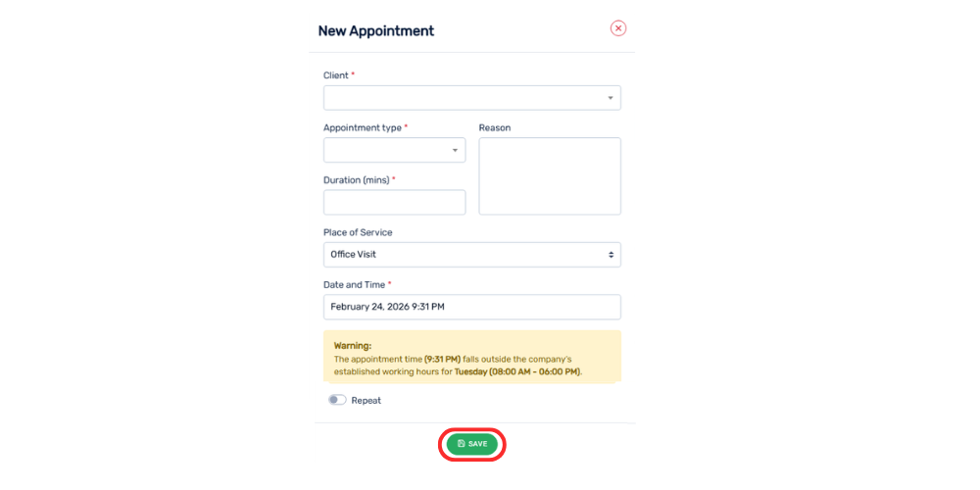Viewport: 980px width, 490px height.
Task: Click the Reason label
Action: pyautogui.click(x=495, y=127)
